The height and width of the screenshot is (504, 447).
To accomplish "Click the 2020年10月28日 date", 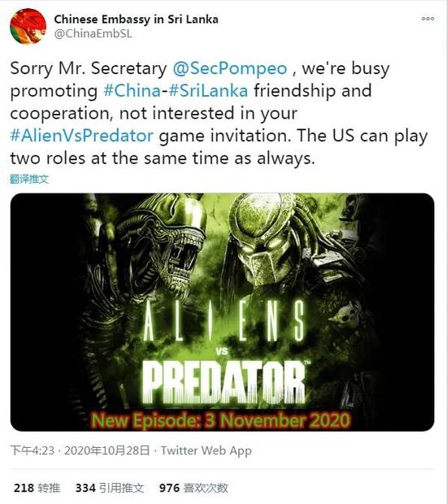I will [107, 450].
